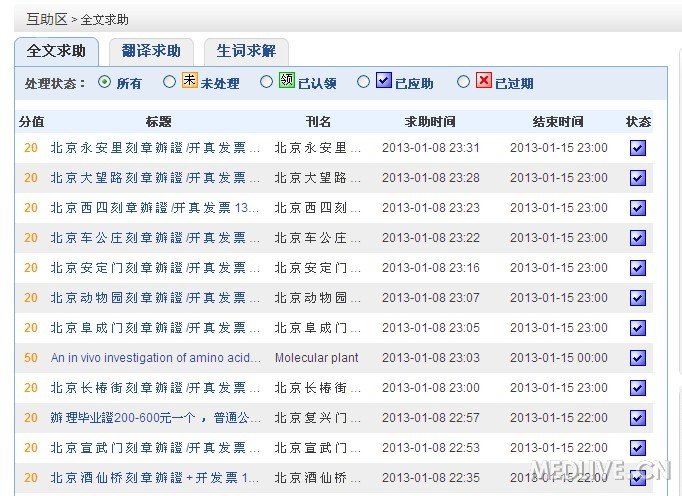682x496 pixels.
Task: Open the 北京阜成门刻章 title link
Action: (x=155, y=328)
